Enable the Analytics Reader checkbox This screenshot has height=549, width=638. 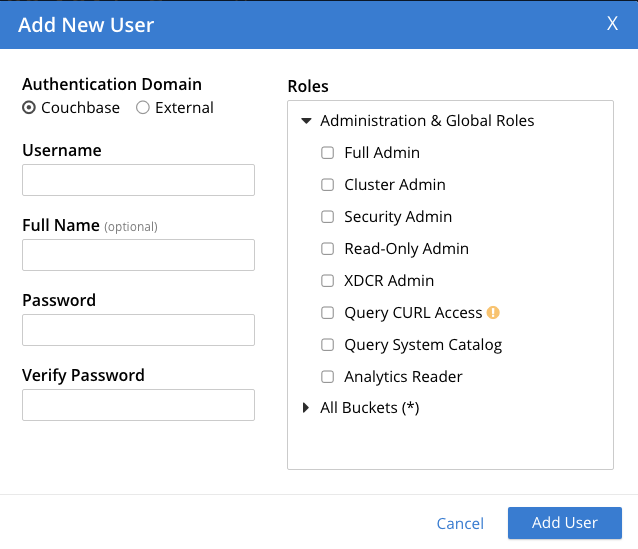coord(327,377)
